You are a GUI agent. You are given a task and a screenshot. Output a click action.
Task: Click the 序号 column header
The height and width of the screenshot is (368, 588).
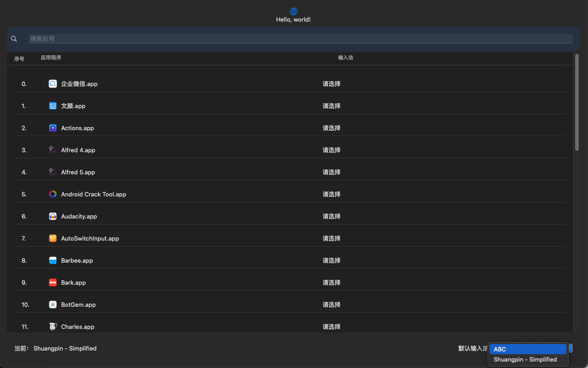[19, 59]
